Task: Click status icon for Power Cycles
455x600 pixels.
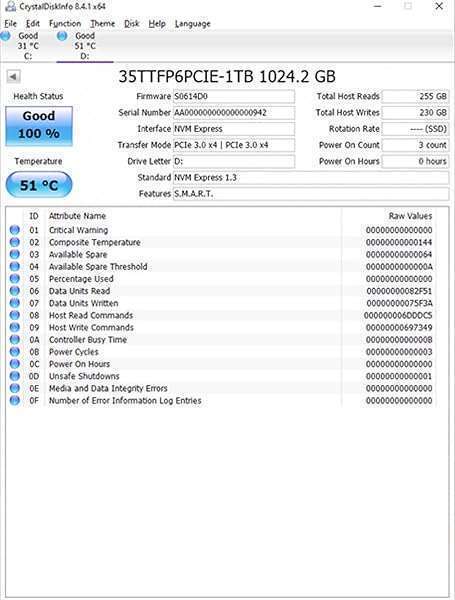Action: [x=15, y=352]
